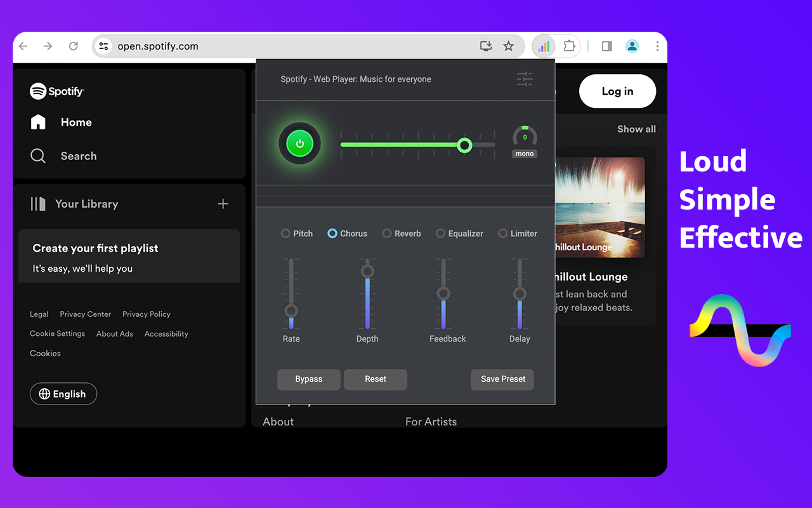Open the Cookies link
The width and height of the screenshot is (812, 508).
click(46, 354)
